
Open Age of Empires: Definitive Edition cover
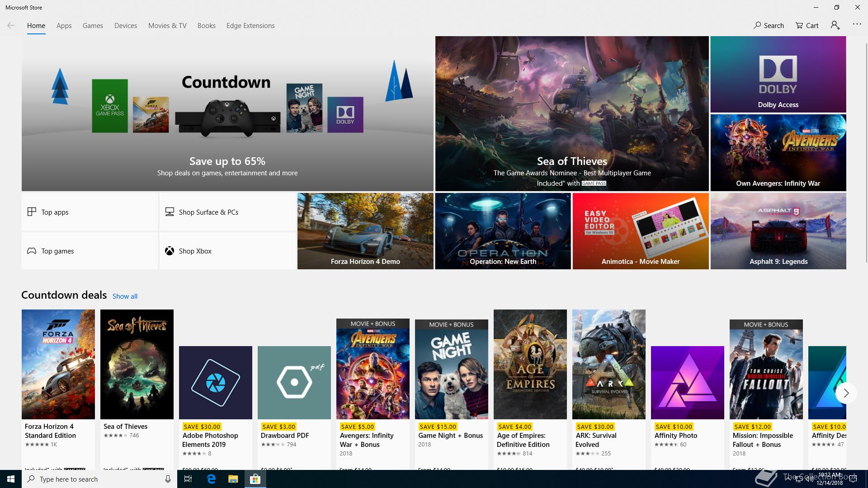(x=530, y=364)
